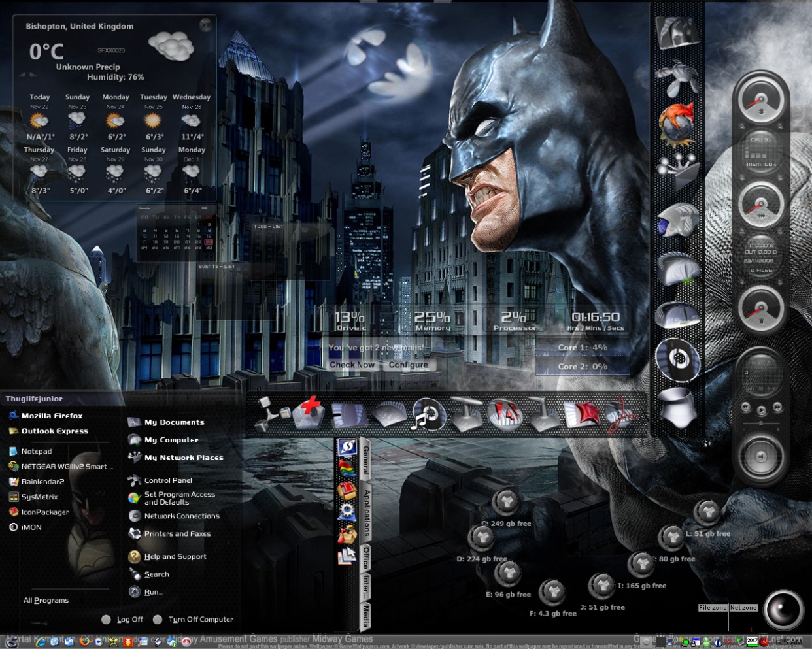Open the round disc icon in vertical dock
The height and width of the screenshot is (649, 812).
tap(678, 359)
